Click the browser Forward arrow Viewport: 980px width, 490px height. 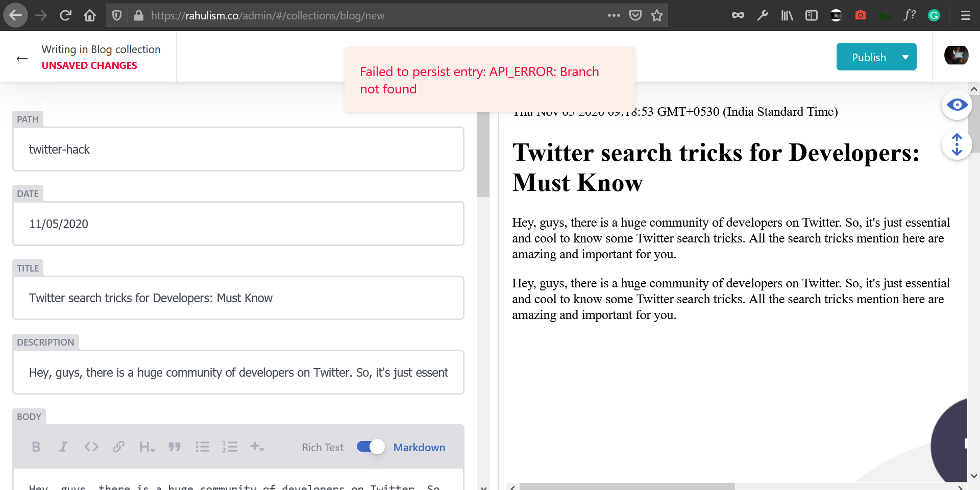point(41,15)
